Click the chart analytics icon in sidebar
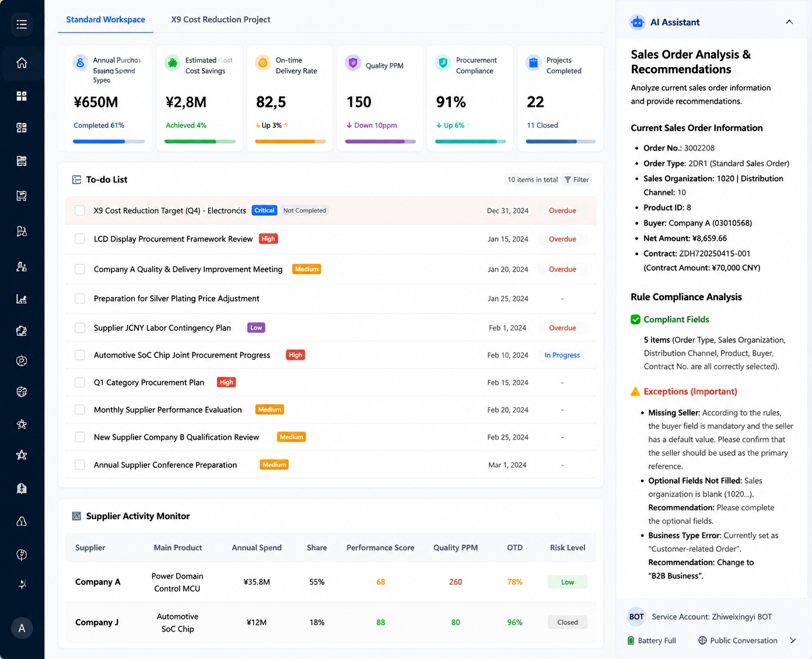812x659 pixels. 22,299
